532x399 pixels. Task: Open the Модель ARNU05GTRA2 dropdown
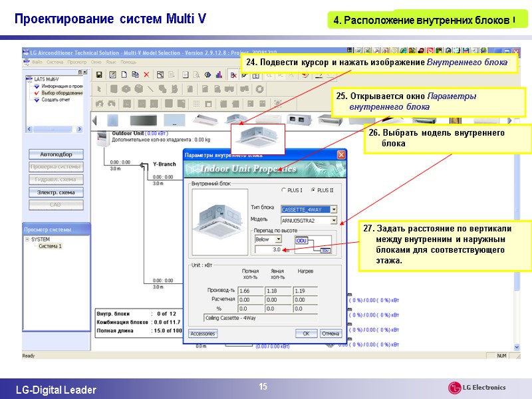pyautogui.click(x=334, y=221)
